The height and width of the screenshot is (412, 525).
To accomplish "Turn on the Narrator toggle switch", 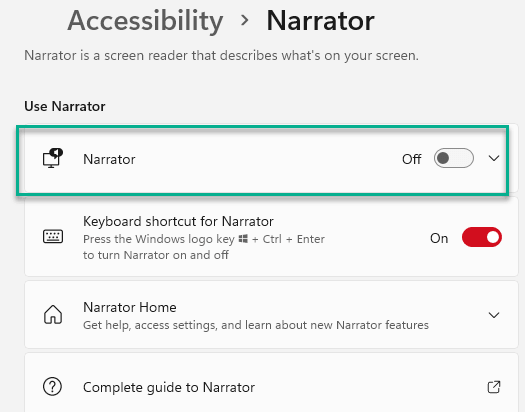I will point(453,158).
